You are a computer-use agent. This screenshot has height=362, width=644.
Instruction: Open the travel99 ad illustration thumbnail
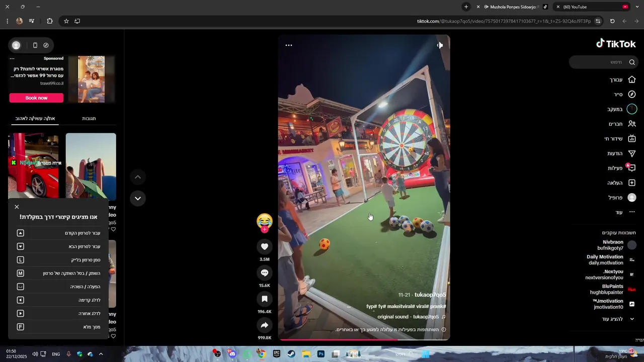92,79
